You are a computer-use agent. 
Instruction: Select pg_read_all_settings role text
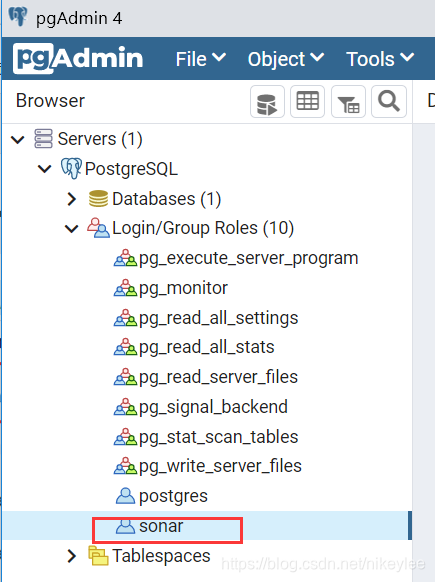(219, 318)
